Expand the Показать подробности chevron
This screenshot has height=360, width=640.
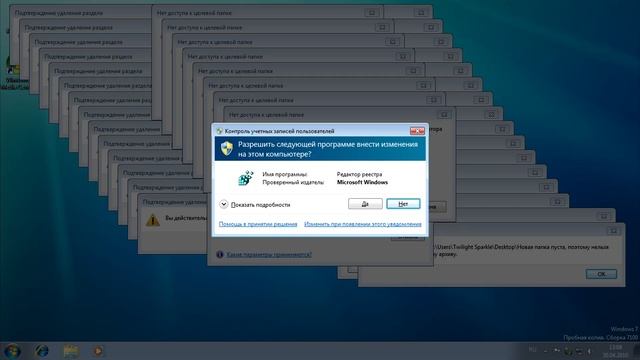pyautogui.click(x=223, y=204)
